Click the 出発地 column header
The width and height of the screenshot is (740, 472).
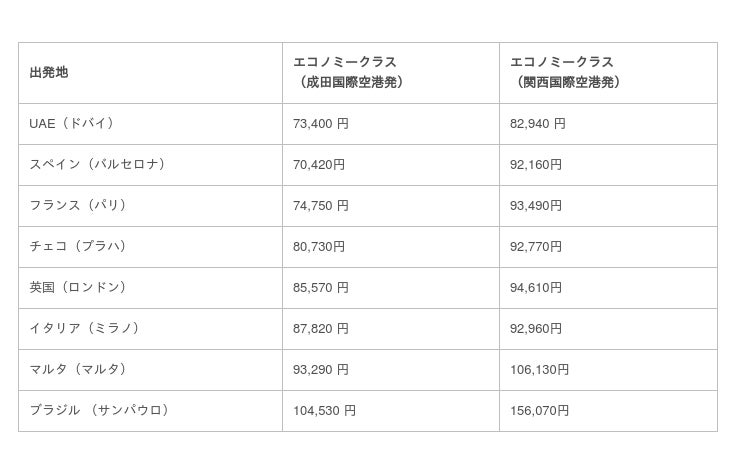click(x=49, y=73)
